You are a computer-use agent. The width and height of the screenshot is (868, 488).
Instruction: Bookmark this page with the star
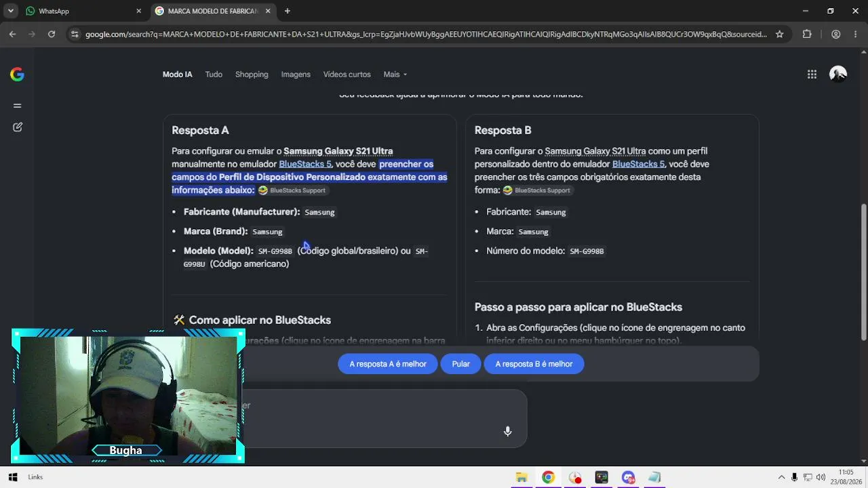(780, 34)
